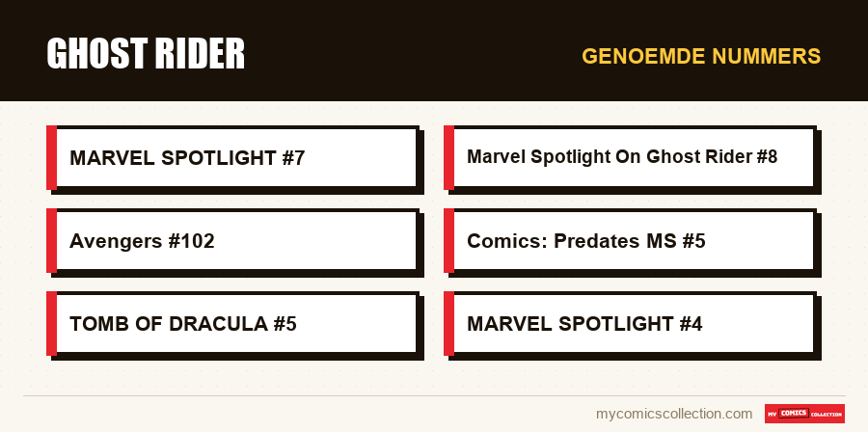Click red accent bar beside TOMB OF DRACULA #5
Viewport: 868px width, 432px height.
[51, 324]
